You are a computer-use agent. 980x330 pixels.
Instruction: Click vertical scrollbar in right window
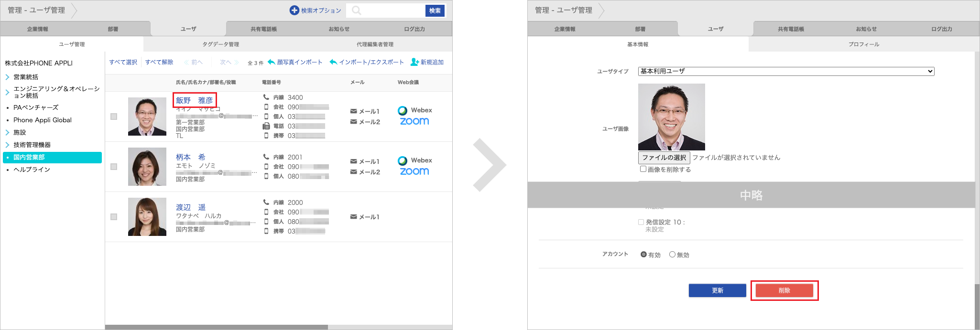[x=977, y=306]
